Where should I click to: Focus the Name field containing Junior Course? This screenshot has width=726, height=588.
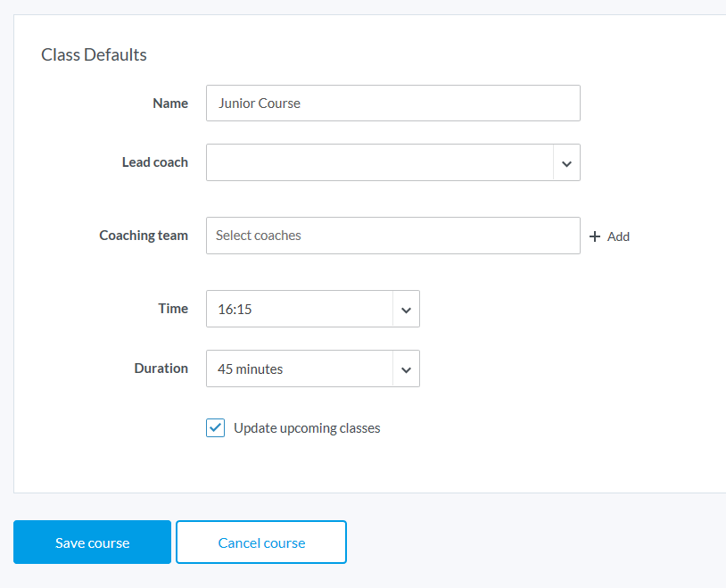[x=392, y=104]
